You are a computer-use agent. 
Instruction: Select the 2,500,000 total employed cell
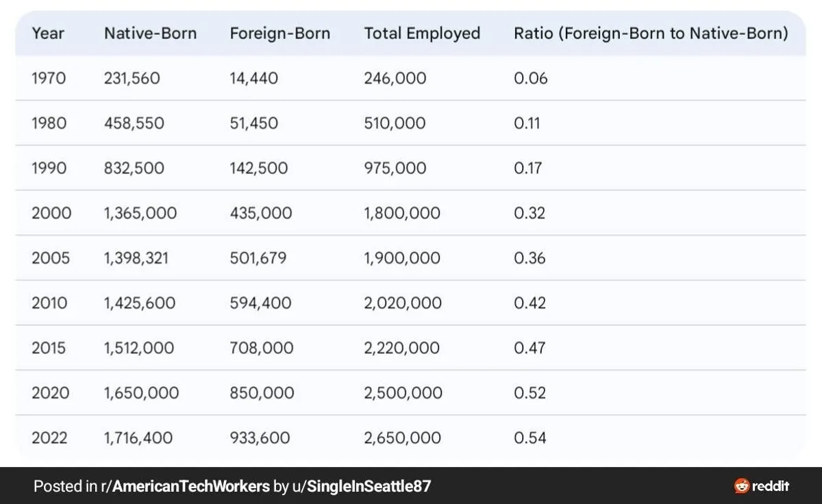[403, 393]
